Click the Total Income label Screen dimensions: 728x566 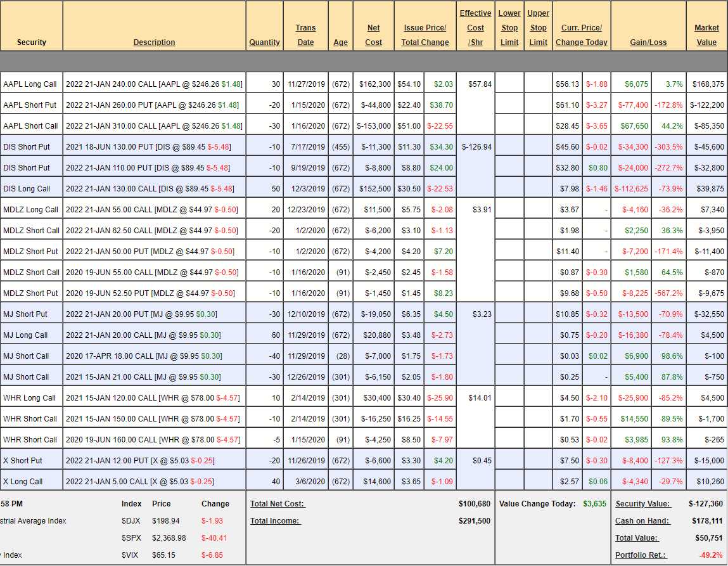pyautogui.click(x=275, y=521)
